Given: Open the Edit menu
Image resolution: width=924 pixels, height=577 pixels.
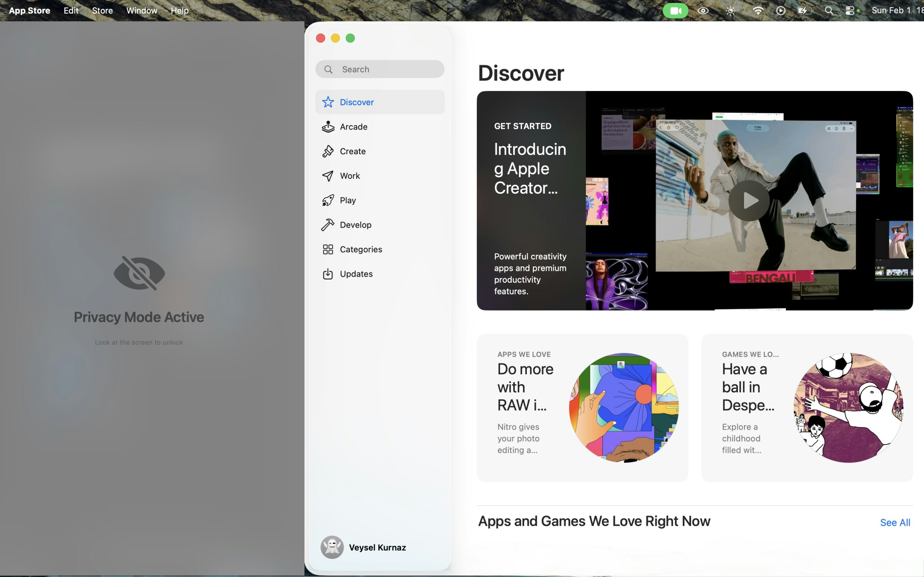Looking at the screenshot, I should (x=71, y=11).
